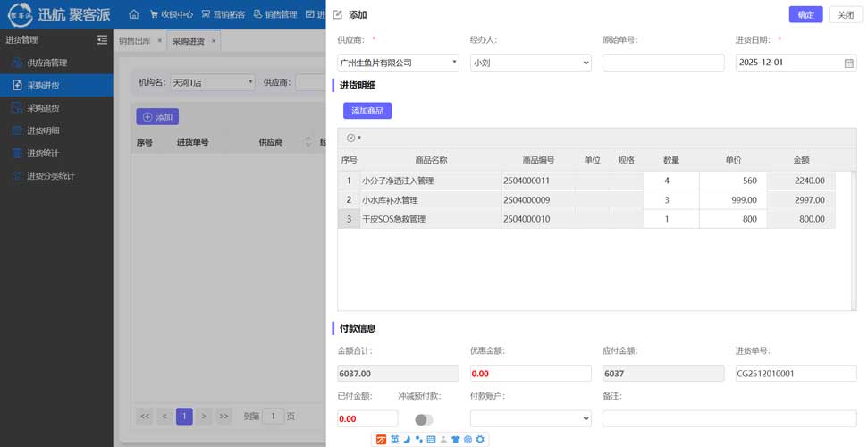
Task: Click the 迅航 聚客派 logo
Action: point(59,14)
